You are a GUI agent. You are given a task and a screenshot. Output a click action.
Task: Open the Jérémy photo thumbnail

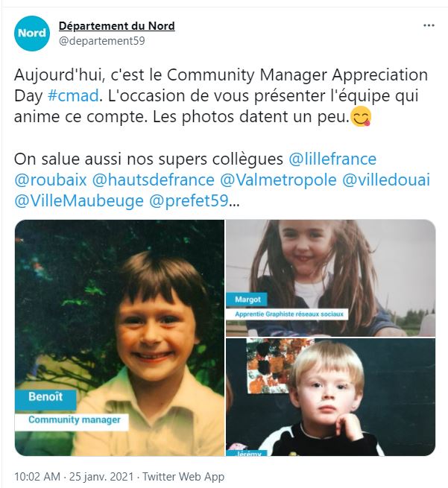pyautogui.click(x=331, y=397)
